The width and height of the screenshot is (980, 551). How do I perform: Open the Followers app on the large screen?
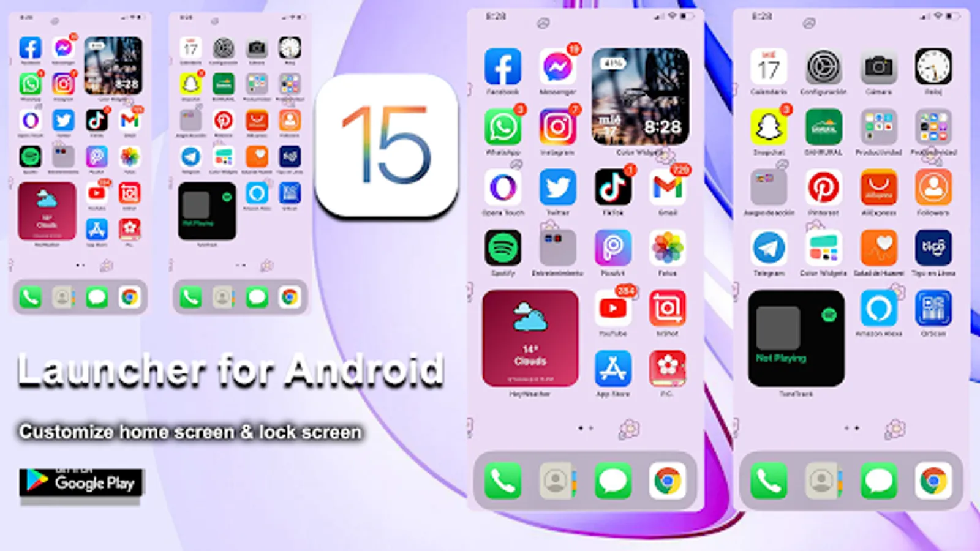933,187
